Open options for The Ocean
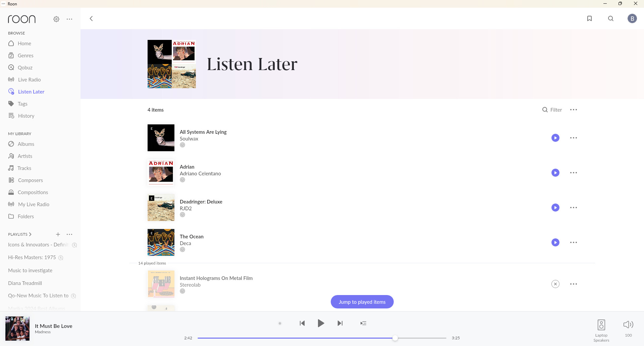644x346 pixels. pyautogui.click(x=574, y=242)
